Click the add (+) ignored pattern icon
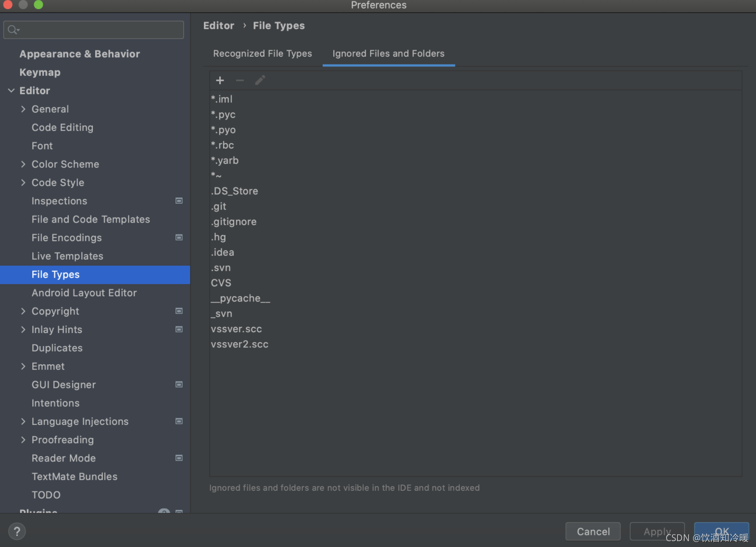 220,80
